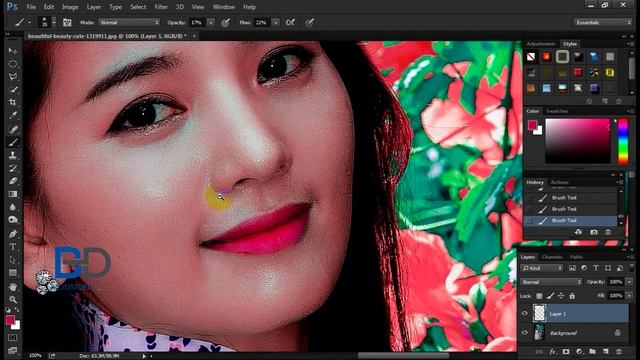Select the Eraser tool
Screen dimensions: 640x360
[x=13, y=181]
